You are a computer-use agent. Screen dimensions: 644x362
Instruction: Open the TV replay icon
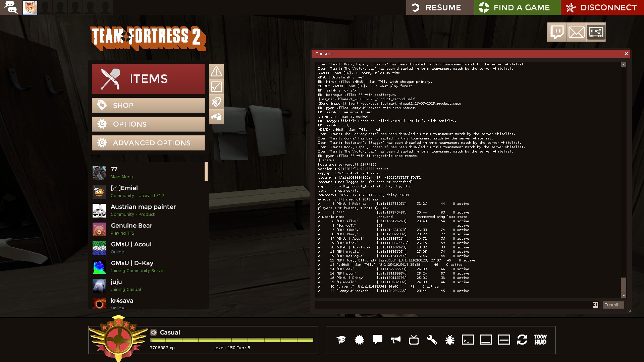[414, 340]
